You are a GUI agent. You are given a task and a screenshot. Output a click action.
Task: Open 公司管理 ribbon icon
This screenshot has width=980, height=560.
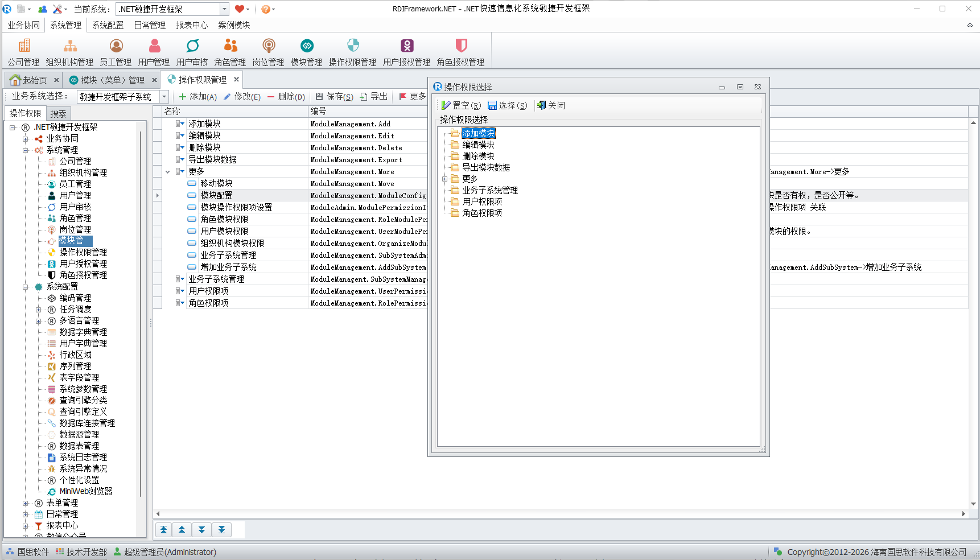click(x=24, y=46)
